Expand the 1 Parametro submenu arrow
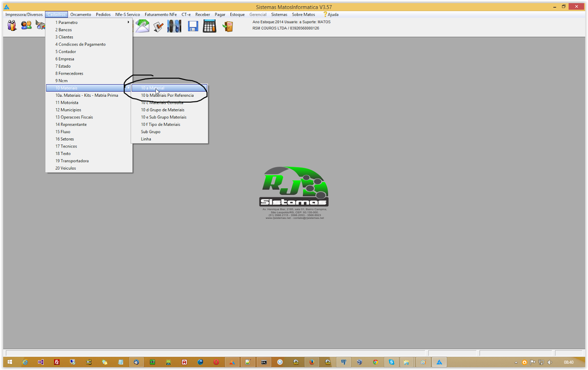 tap(128, 22)
